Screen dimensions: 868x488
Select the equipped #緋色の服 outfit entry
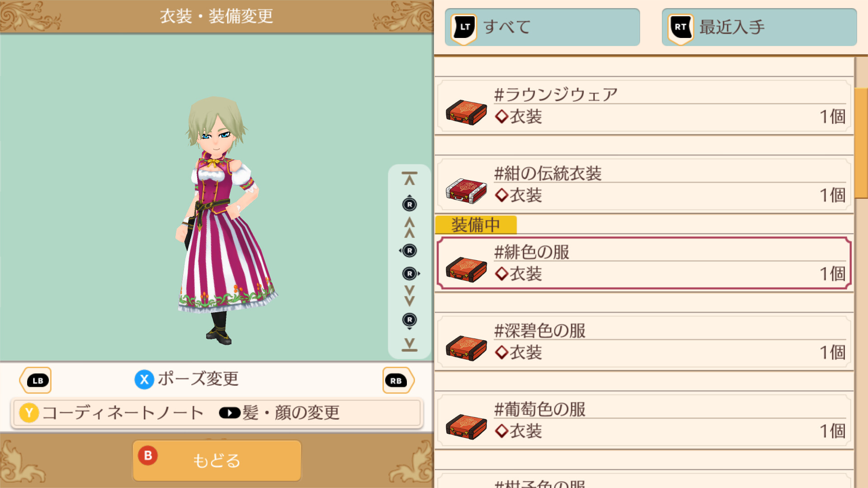644,263
